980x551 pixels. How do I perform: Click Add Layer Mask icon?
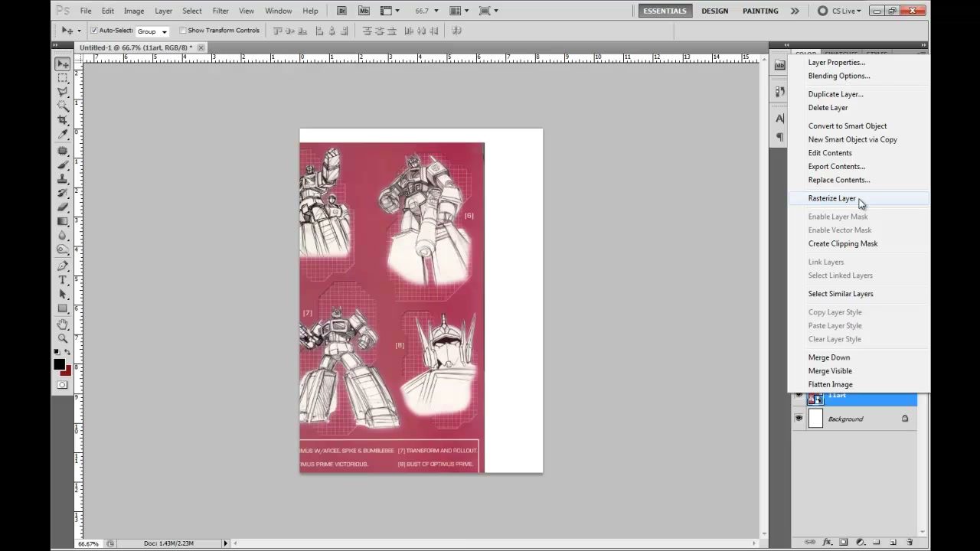(x=844, y=542)
